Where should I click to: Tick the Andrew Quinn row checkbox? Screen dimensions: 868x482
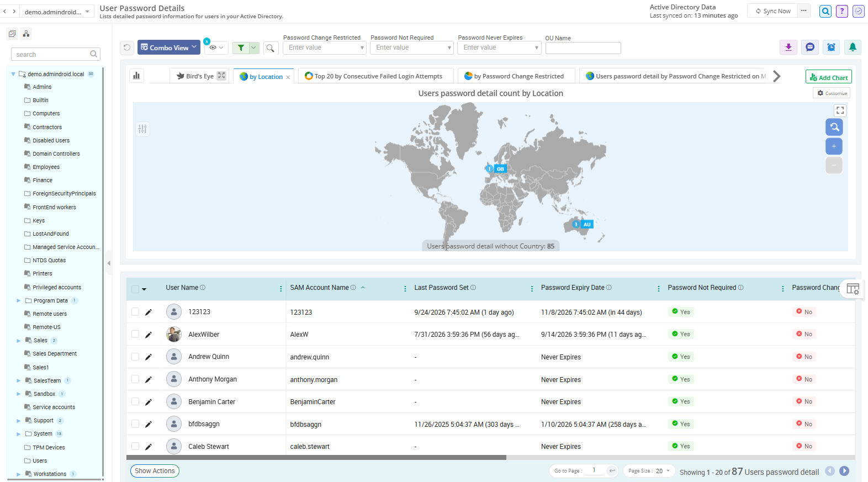(x=135, y=357)
